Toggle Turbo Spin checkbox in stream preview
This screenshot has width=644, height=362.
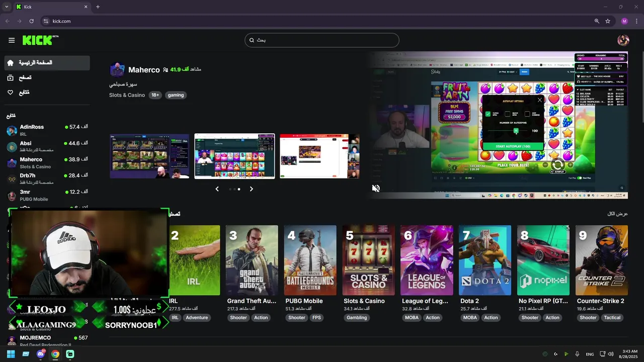pyautogui.click(x=488, y=114)
